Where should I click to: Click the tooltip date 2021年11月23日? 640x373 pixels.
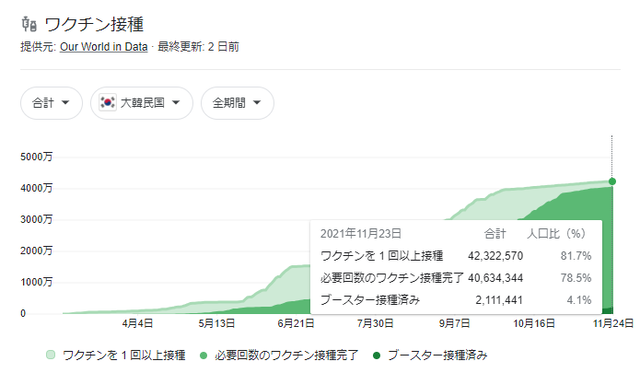360,233
